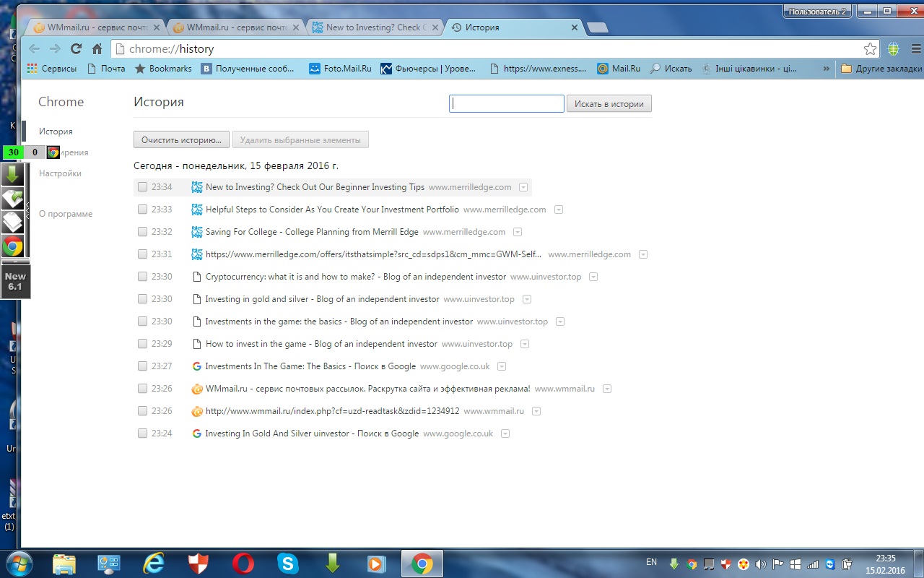This screenshot has height=578, width=924.
Task: Open the Полученные сооб... bookmark
Action: point(248,69)
